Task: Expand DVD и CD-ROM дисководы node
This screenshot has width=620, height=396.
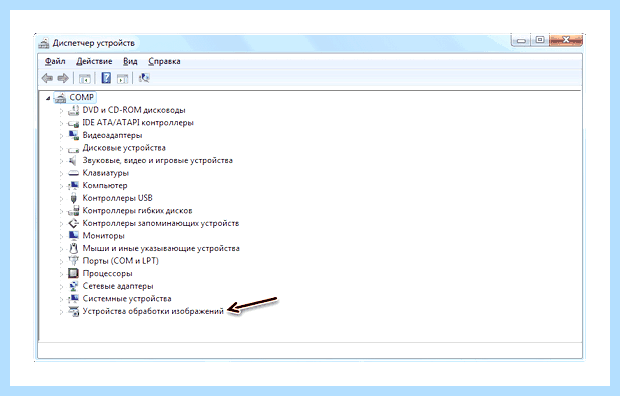Action: pos(61,111)
